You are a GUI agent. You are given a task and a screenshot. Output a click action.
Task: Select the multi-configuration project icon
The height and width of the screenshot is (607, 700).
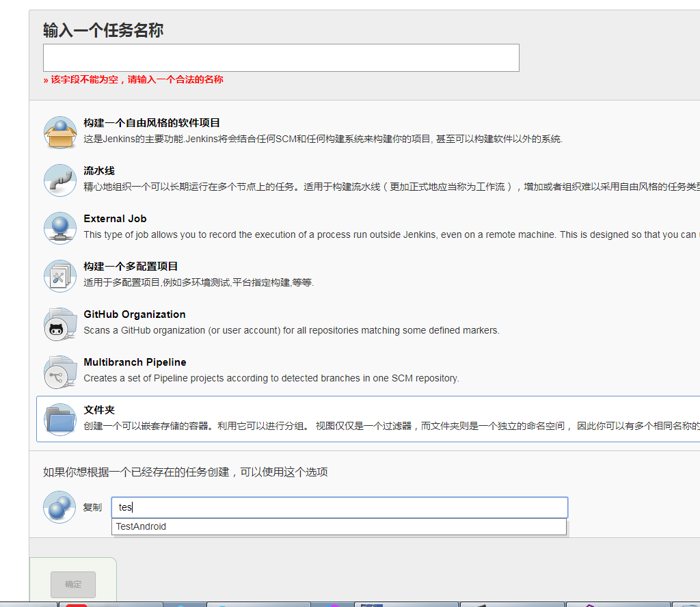pyautogui.click(x=60, y=276)
